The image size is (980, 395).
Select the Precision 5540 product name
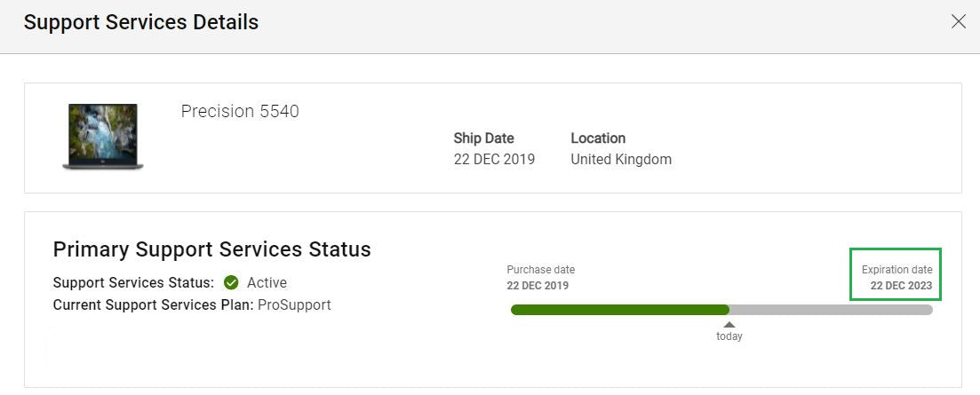tap(240, 112)
